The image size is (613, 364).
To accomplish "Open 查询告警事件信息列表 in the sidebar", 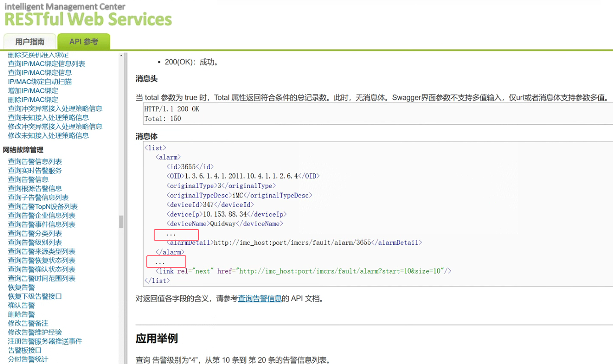I will click(42, 225).
